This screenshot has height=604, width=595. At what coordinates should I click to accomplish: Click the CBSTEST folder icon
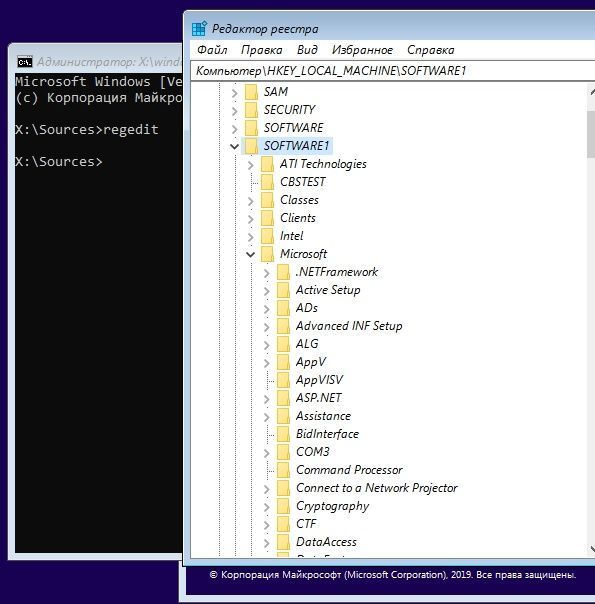pos(267,182)
